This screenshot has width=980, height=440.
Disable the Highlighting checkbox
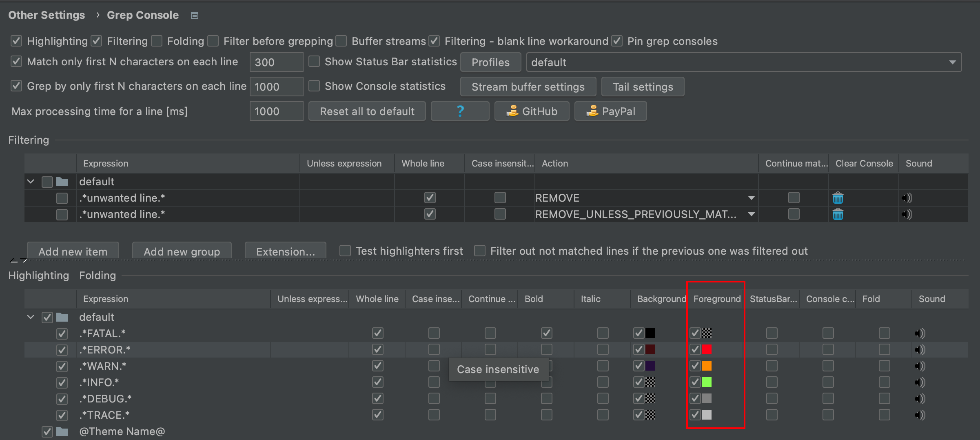pos(16,41)
